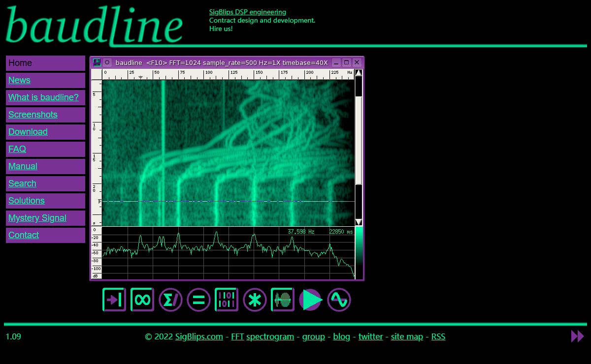This screenshot has width=591, height=364.
Task: Open the Home menu item
Action: pos(45,63)
